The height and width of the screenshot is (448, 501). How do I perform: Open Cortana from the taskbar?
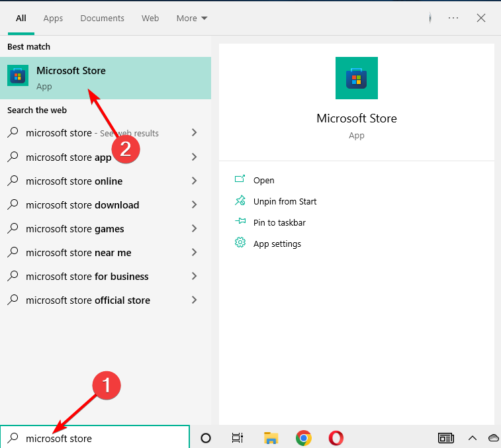(x=206, y=438)
